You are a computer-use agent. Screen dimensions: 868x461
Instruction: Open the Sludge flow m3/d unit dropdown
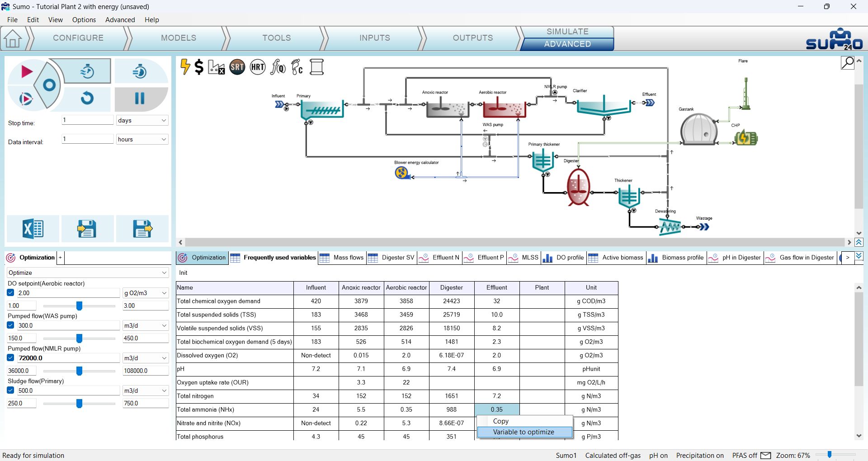[146, 390]
